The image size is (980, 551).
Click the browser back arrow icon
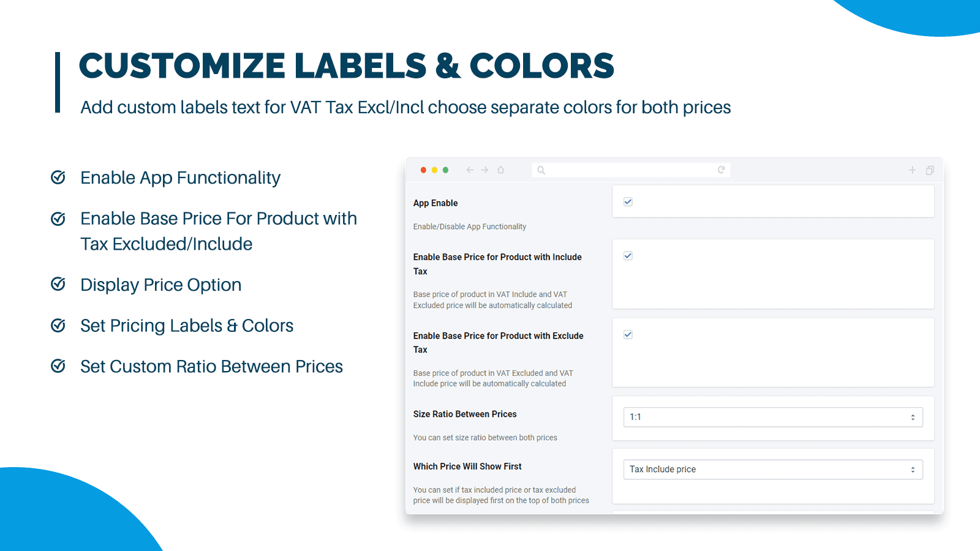coord(470,170)
